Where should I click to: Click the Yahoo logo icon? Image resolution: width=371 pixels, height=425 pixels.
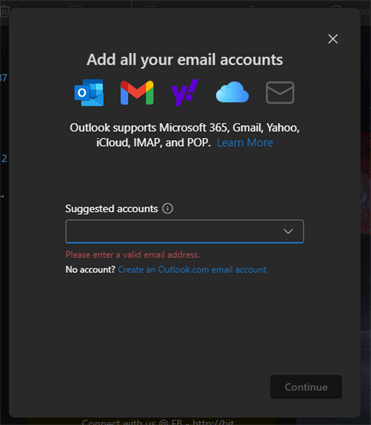click(185, 93)
